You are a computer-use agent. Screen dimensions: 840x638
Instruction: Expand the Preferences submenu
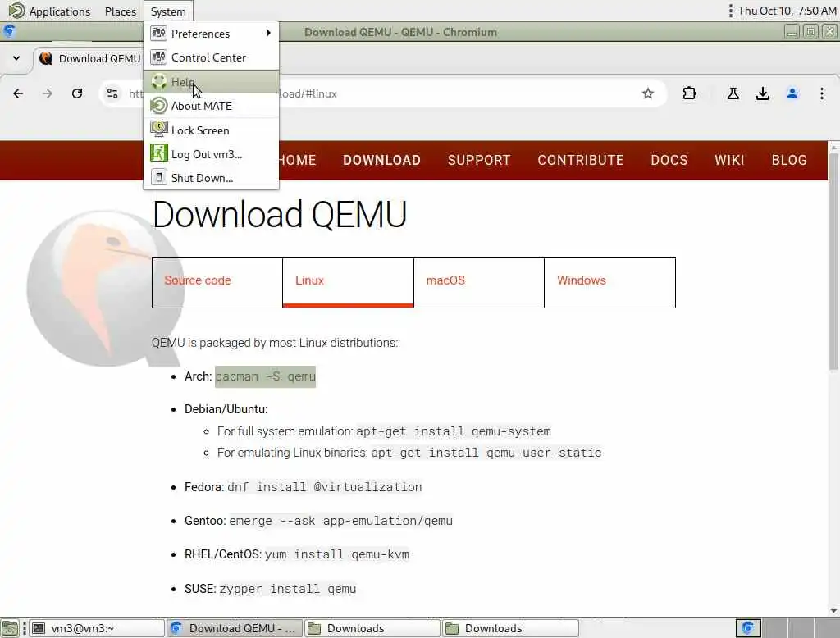point(211,34)
